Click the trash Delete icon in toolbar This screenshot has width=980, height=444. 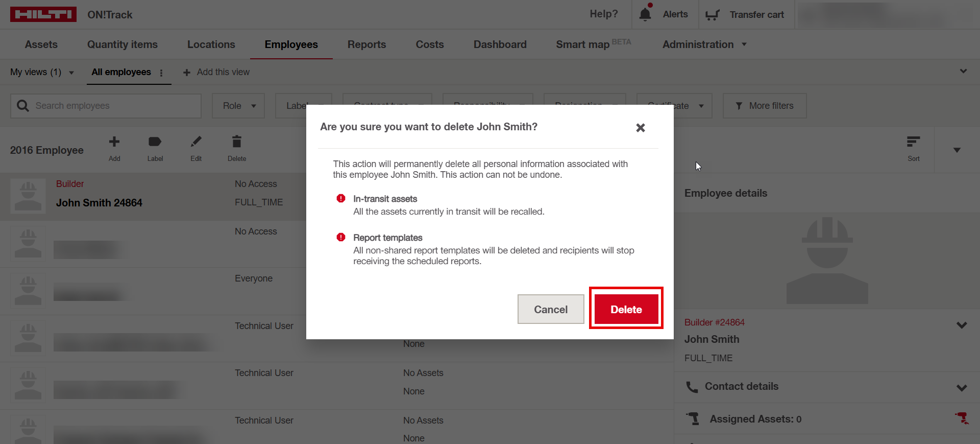coord(236,142)
